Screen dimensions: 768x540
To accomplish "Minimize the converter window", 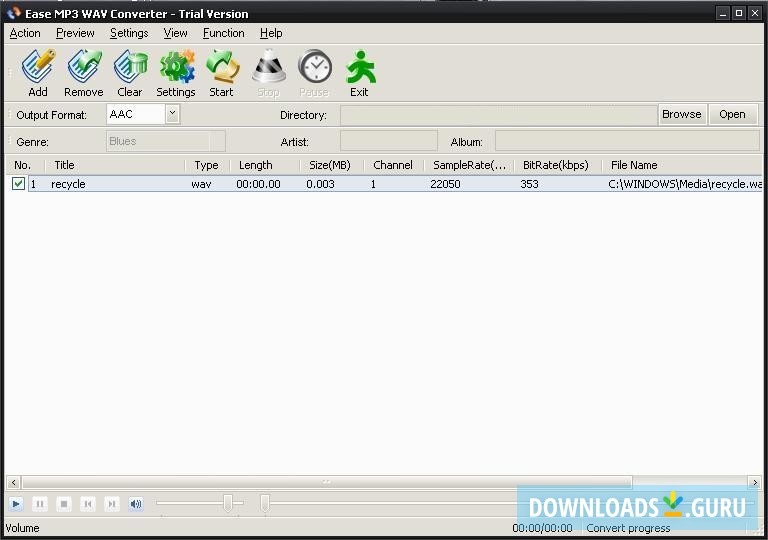I will 723,13.
